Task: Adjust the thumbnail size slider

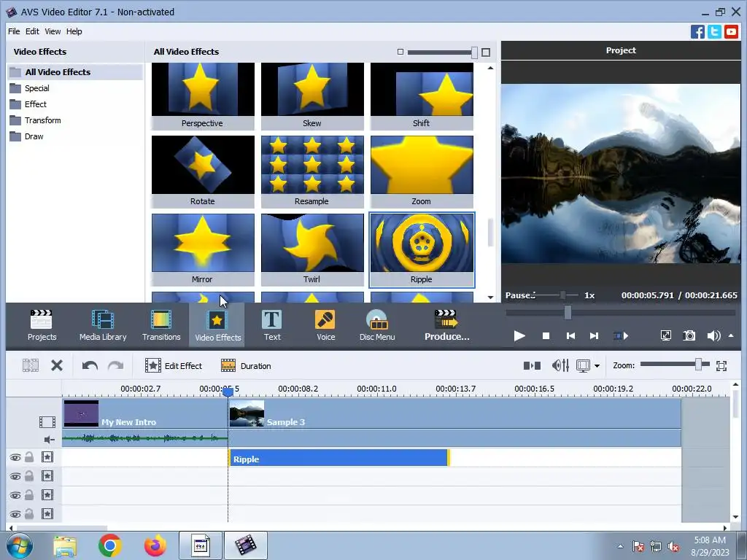Action: [x=474, y=52]
